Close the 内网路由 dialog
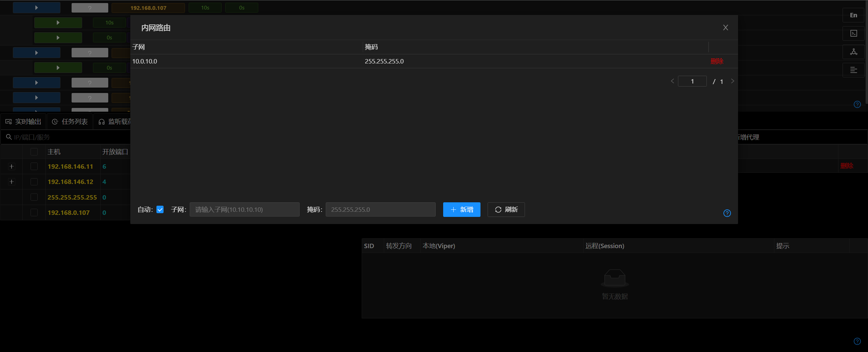This screenshot has height=352, width=868. tap(725, 27)
